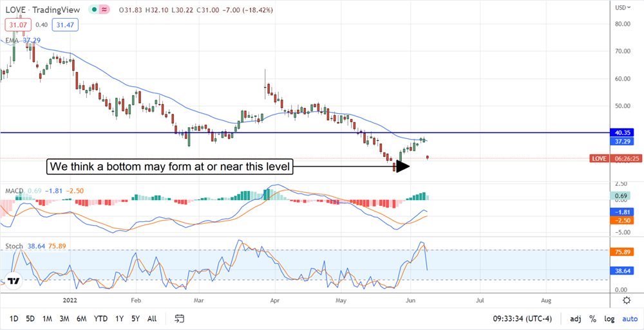Image resolution: width=644 pixels, height=330 pixels.
Task: Set range to 1Y
Action: (120, 318)
